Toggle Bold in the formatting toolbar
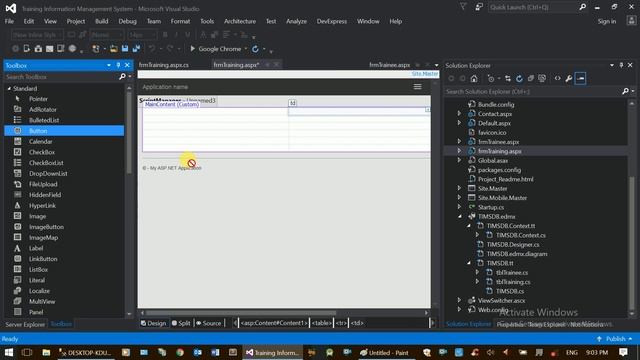The image size is (640, 360). pyautogui.click(x=165, y=35)
